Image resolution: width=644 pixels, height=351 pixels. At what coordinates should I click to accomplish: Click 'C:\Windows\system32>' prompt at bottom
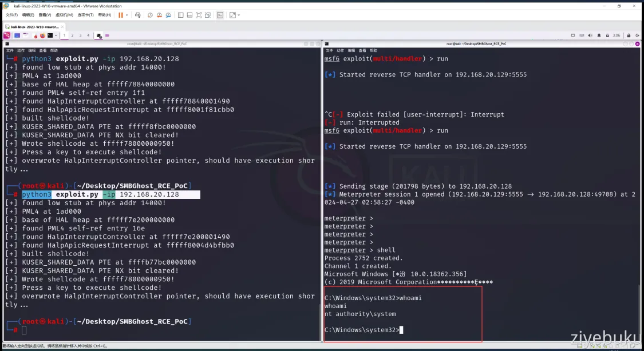[362, 330]
